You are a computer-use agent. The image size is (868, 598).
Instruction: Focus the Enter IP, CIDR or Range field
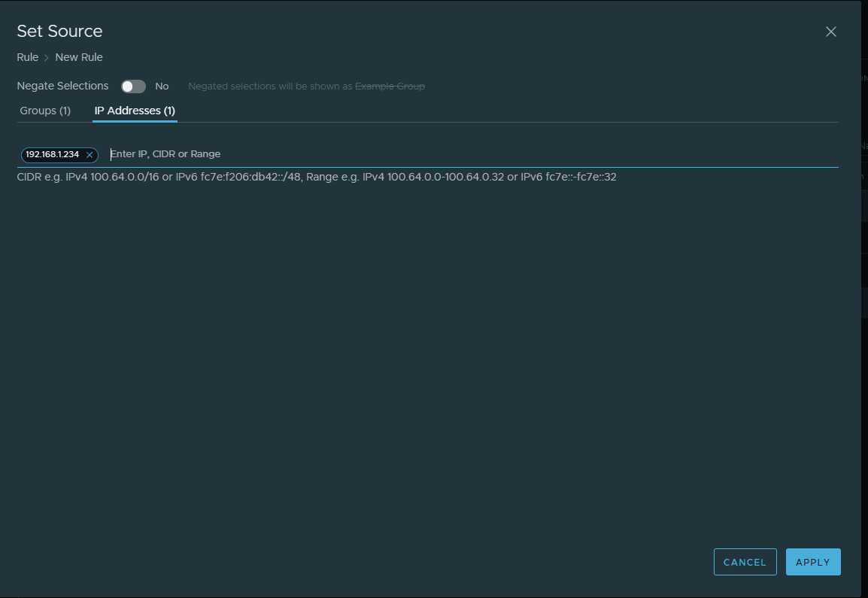tap(451, 154)
